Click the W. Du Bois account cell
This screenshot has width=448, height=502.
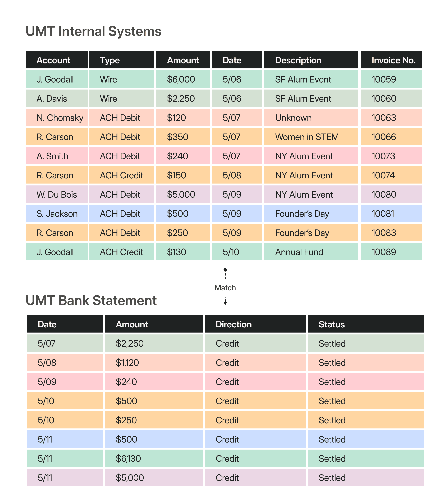coord(57,195)
